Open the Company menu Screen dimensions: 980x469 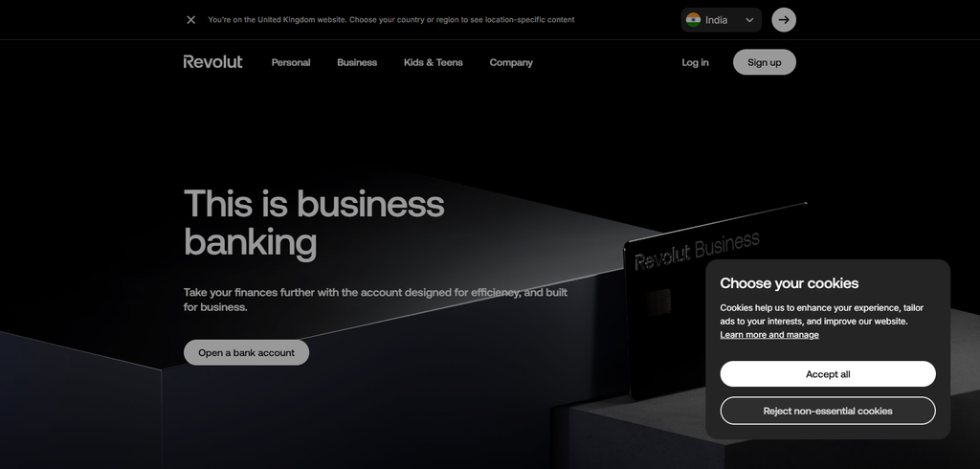(x=511, y=62)
